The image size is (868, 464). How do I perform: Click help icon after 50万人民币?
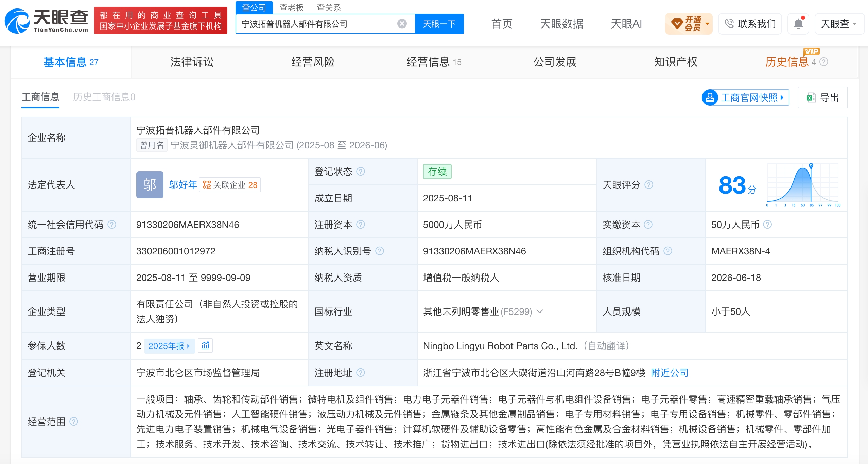tap(767, 225)
